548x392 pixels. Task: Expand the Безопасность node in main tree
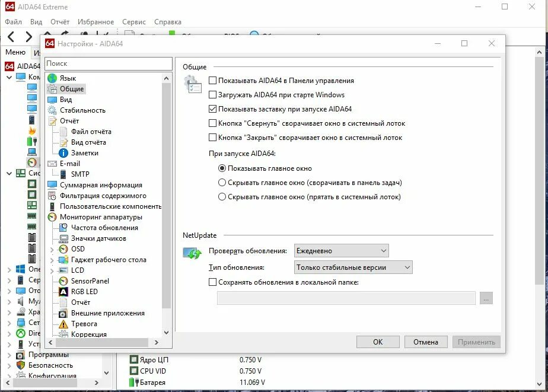pyautogui.click(x=9, y=366)
